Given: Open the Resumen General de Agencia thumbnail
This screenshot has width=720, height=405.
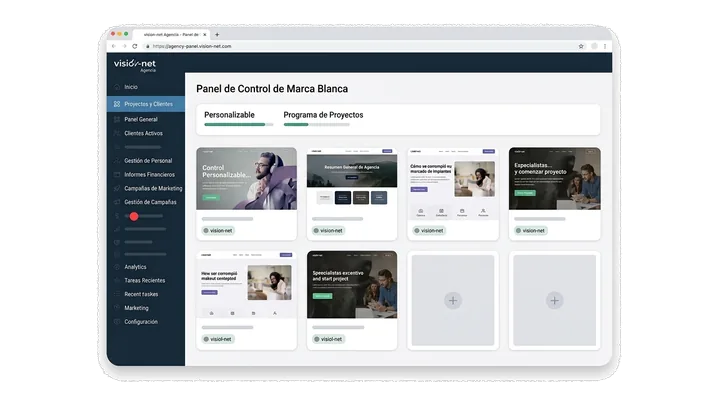Looking at the screenshot, I should click(352, 179).
